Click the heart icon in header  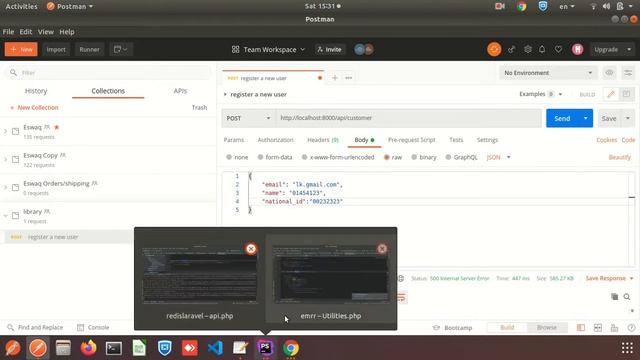[x=558, y=49]
